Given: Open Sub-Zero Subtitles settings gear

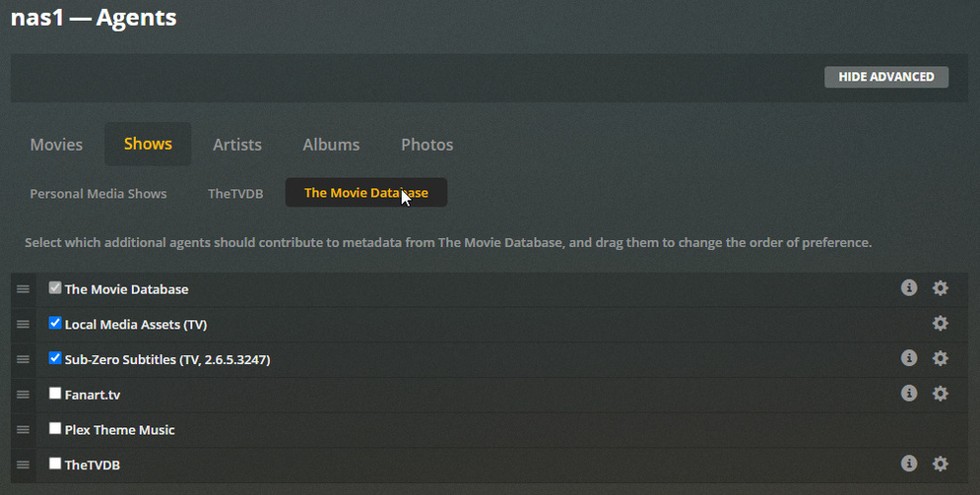Looking at the screenshot, I should [x=941, y=358].
